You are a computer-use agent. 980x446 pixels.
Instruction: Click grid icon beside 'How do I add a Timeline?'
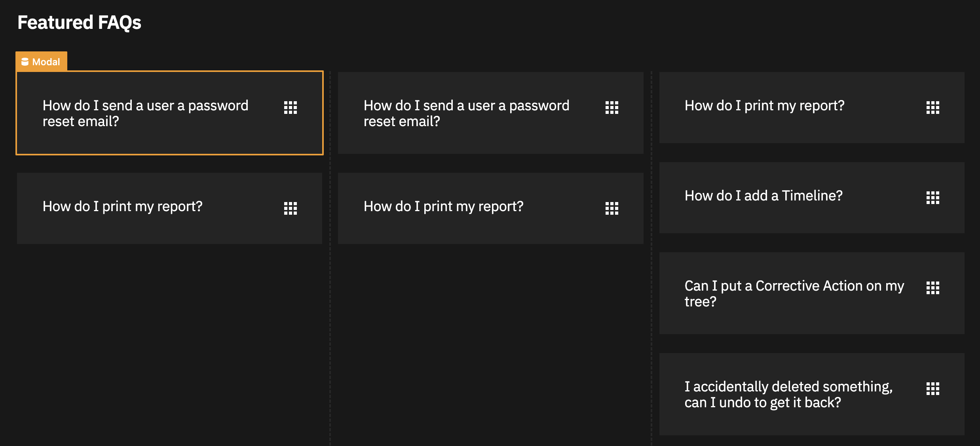click(933, 197)
